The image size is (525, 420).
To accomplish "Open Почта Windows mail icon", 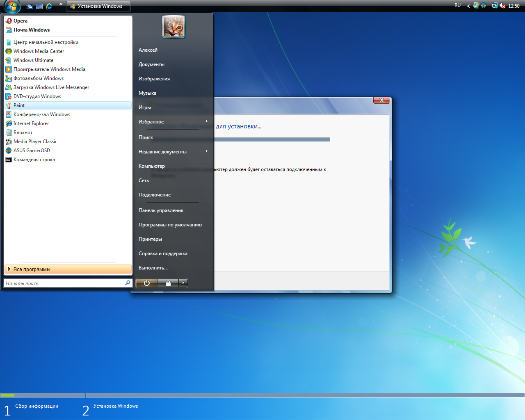I will tap(9, 30).
